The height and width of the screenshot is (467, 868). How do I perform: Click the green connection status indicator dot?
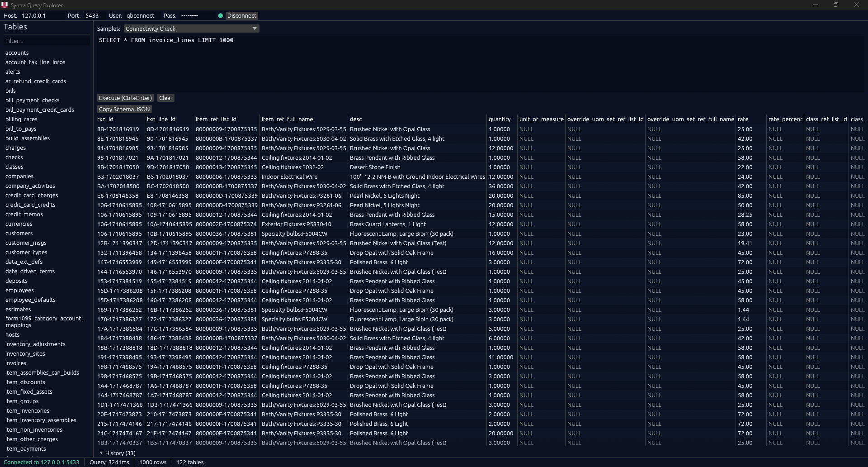[x=220, y=15]
